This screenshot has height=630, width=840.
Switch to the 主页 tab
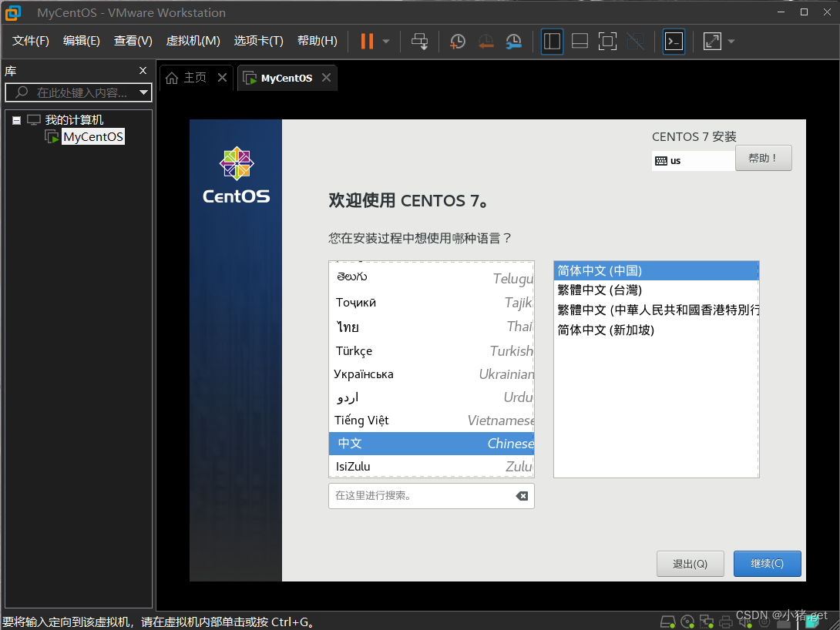195,78
